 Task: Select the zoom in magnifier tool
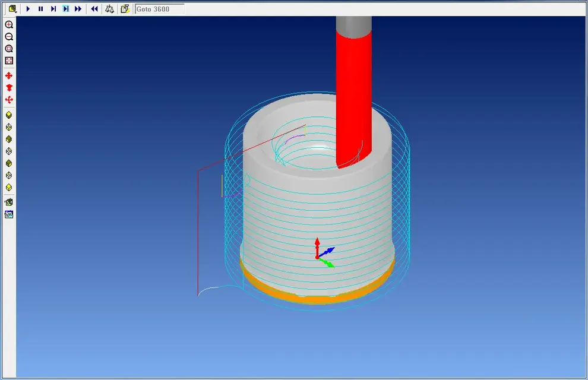[9, 25]
